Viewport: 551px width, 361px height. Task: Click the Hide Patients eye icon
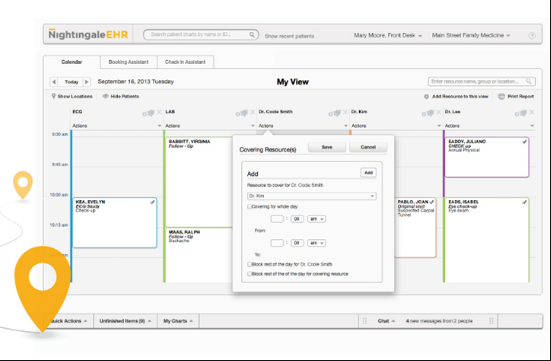pyautogui.click(x=105, y=96)
